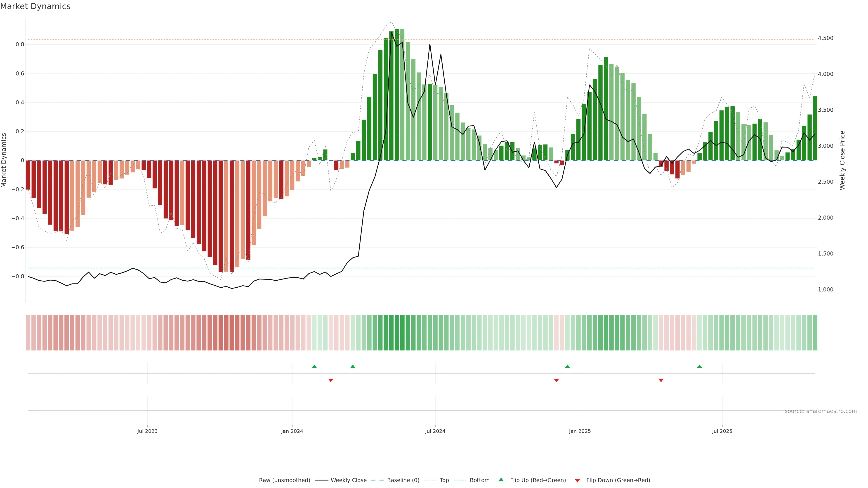This screenshot has width=868, height=488.
Task: Toggle the Weekly Close legend entry
Action: (x=348, y=480)
